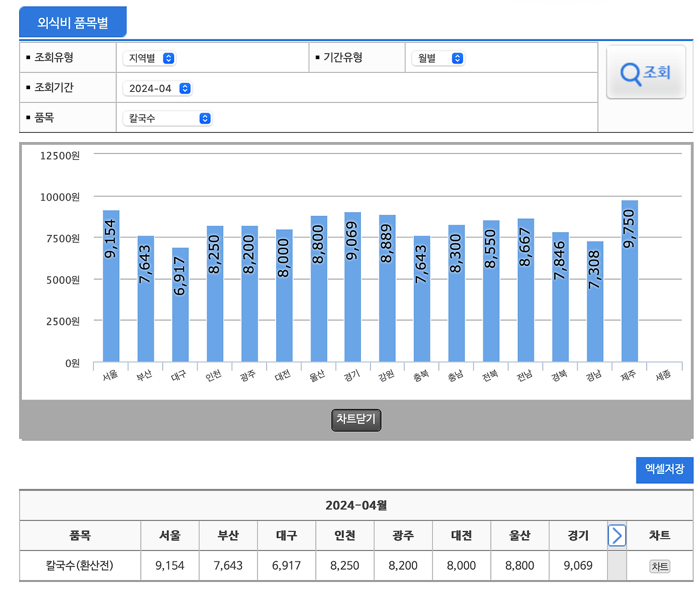Close the chart with 차트닫기 button
Image resolution: width=700 pixels, height=591 pixels.
356,420
